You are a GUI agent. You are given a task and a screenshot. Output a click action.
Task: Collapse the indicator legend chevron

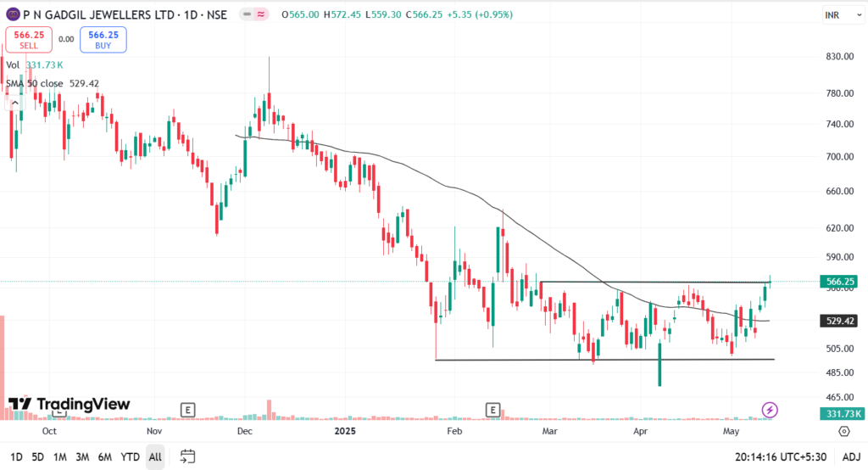tap(15, 104)
